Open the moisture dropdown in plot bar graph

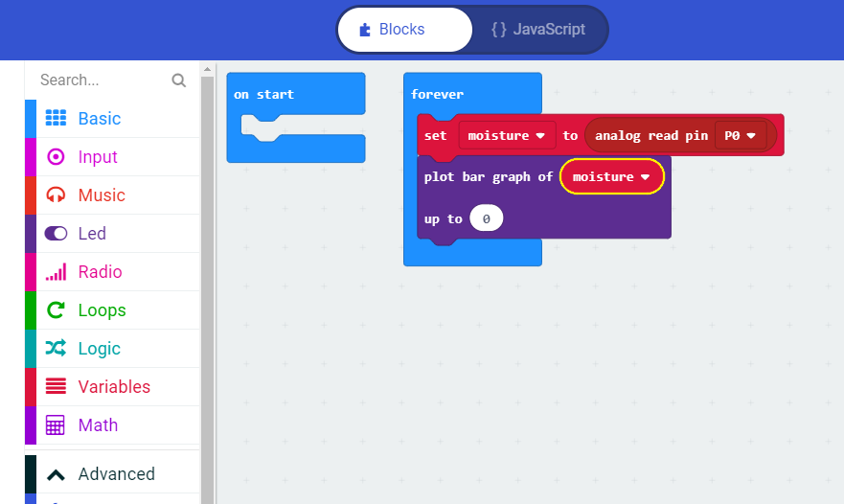pyautogui.click(x=611, y=177)
